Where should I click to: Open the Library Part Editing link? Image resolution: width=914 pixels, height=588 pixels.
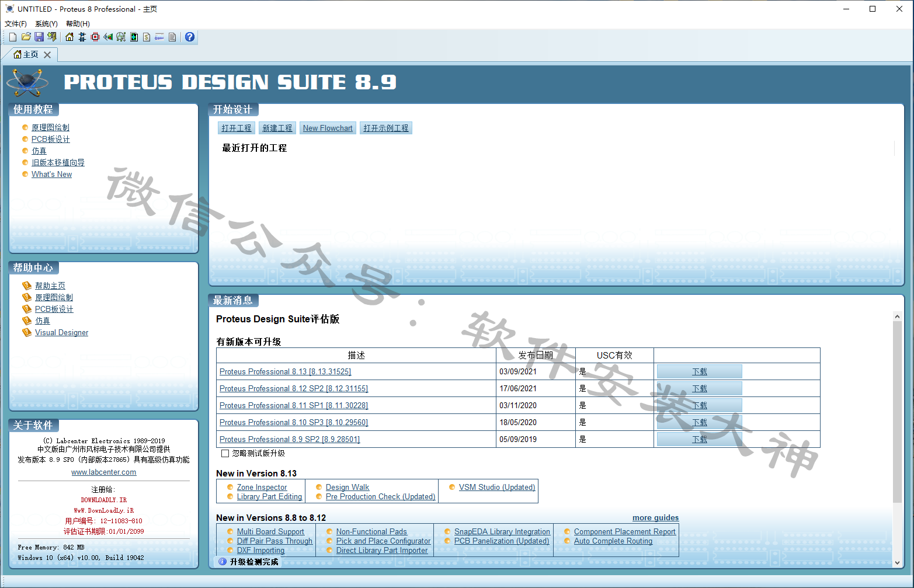(269, 496)
